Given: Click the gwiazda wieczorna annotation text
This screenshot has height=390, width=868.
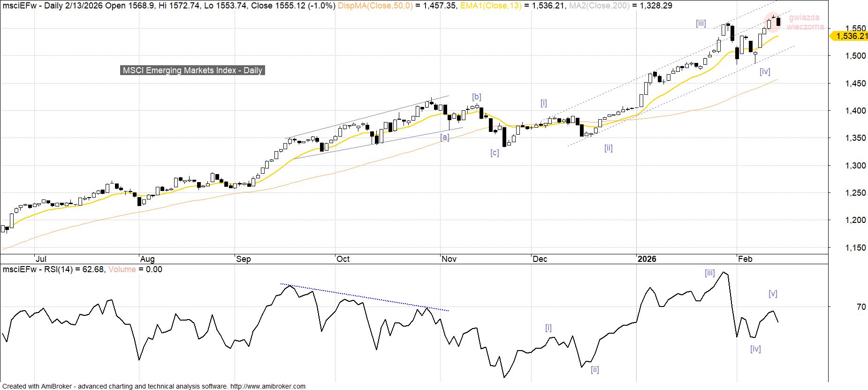Looking at the screenshot, I should (x=805, y=22).
